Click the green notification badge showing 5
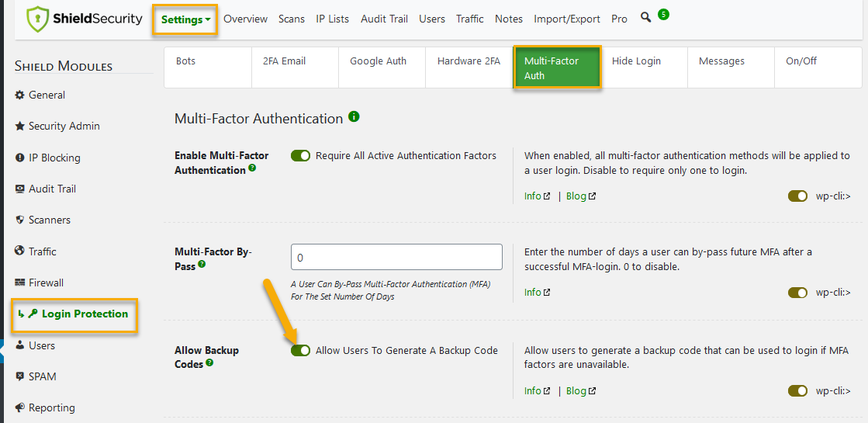The image size is (868, 423). [663, 15]
